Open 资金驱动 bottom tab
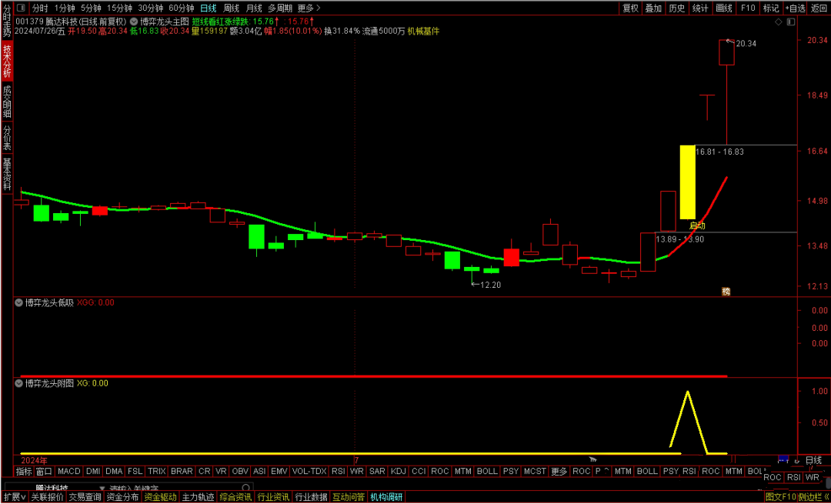The image size is (831, 504). coord(160,497)
